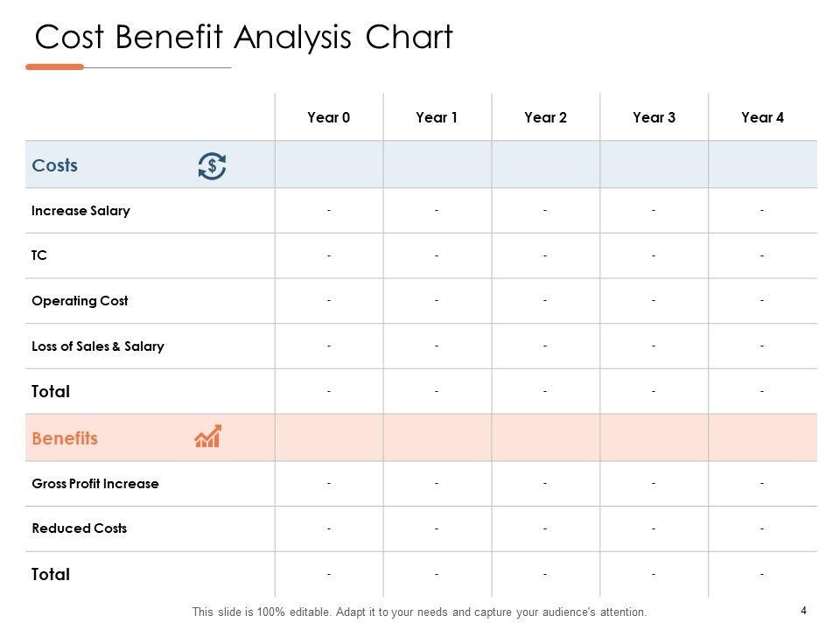Click the Benefits section label
Image resolution: width=840 pixels, height=630 pixels.
tap(65, 438)
